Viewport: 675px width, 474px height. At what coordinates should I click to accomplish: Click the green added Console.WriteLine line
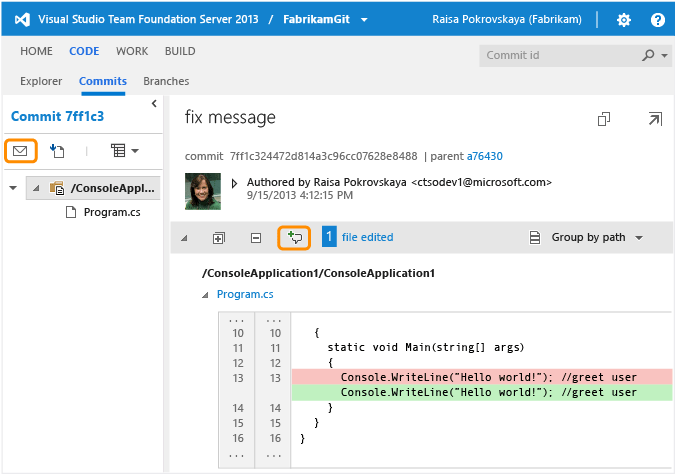482,393
